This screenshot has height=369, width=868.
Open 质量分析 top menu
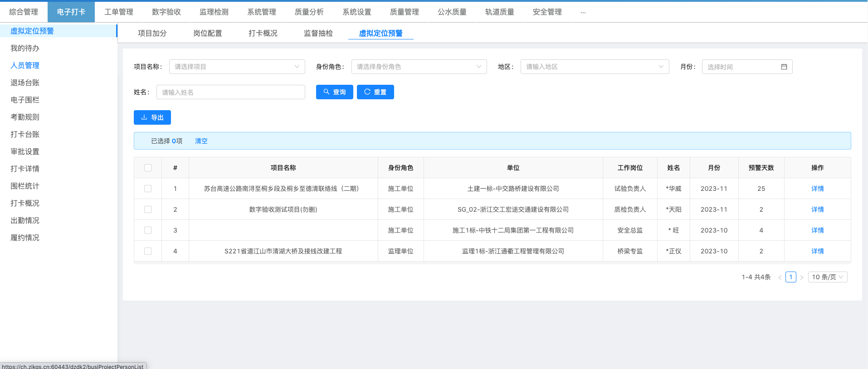[x=309, y=12]
